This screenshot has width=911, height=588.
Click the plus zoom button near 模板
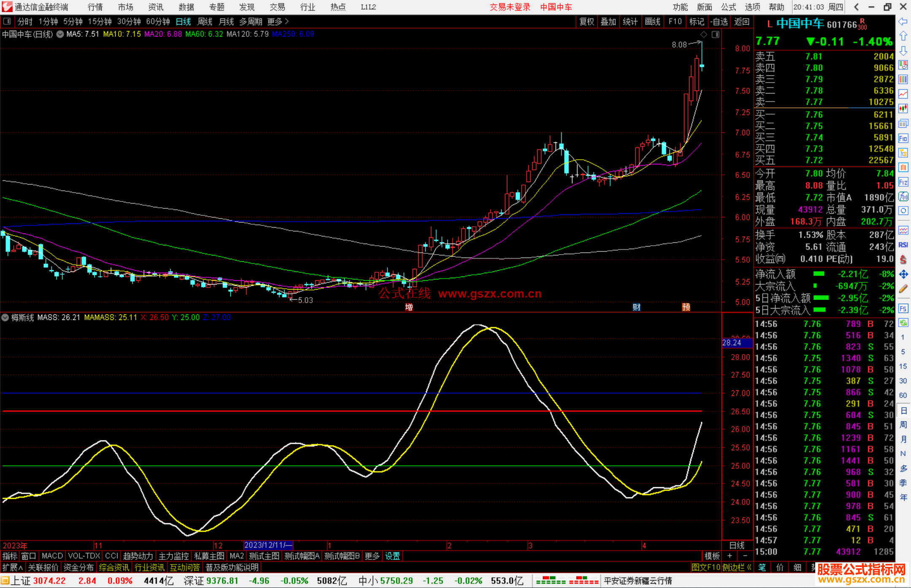coord(730,556)
